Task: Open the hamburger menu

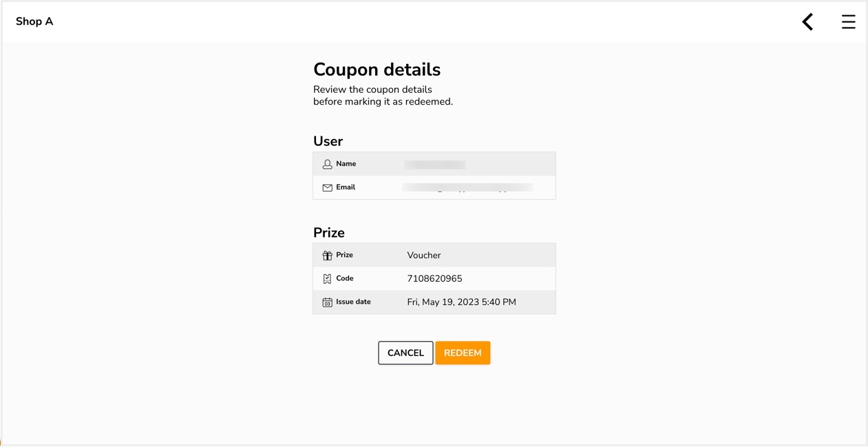Action: (848, 22)
